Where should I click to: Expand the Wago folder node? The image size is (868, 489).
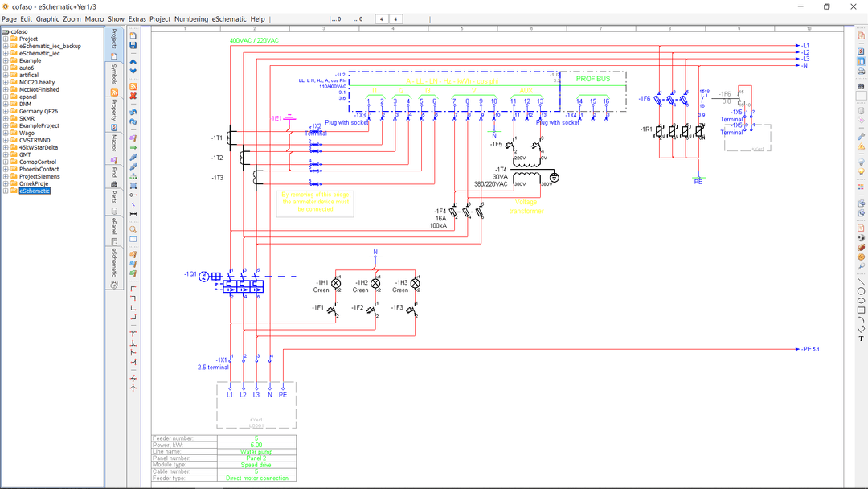6,133
